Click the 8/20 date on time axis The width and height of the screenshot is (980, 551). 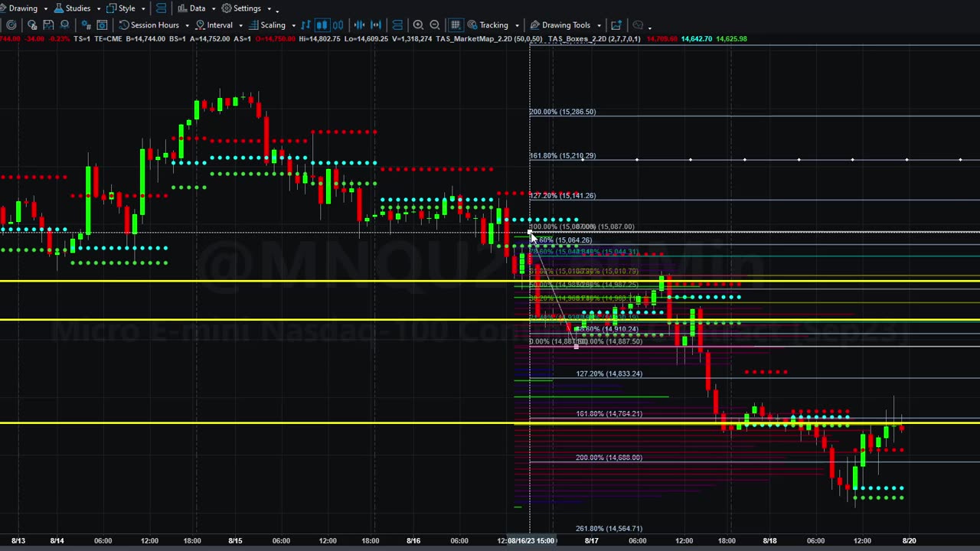[x=909, y=541]
